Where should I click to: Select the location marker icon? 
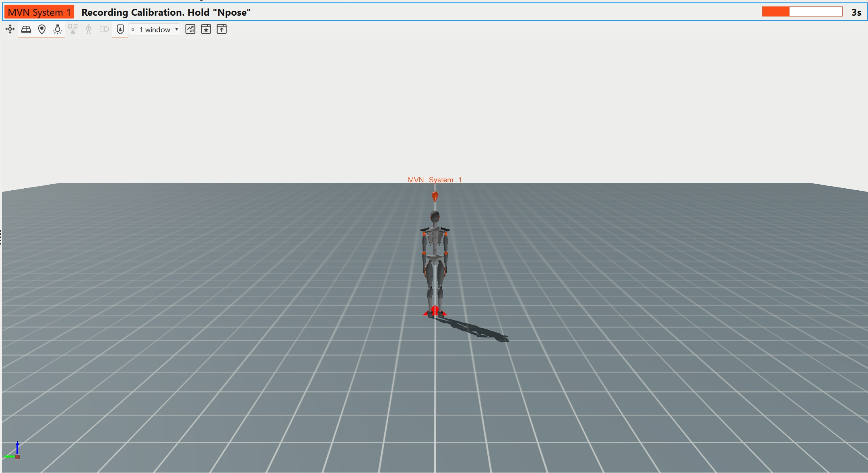[42, 29]
